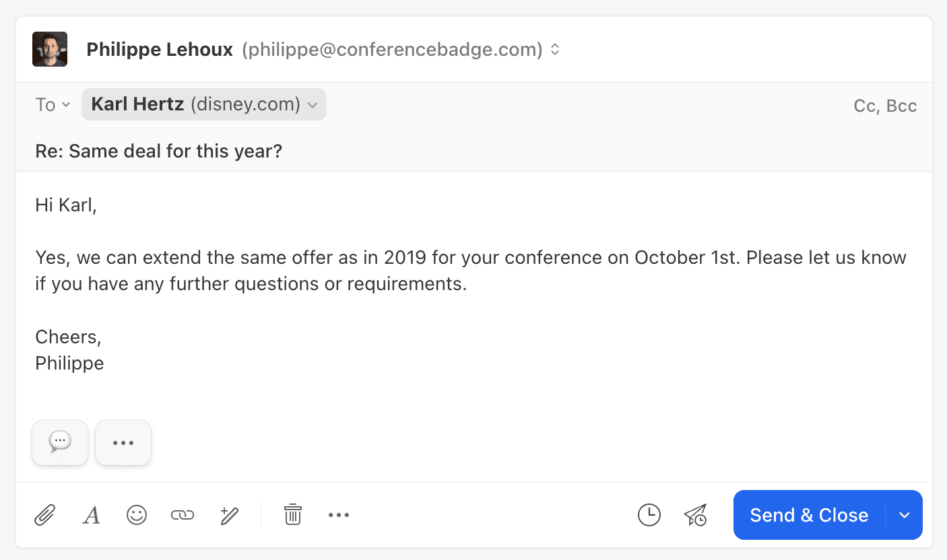Image resolution: width=947 pixels, height=560 pixels.
Task: Click Philippe Lehoux's profile avatar
Action: [50, 49]
